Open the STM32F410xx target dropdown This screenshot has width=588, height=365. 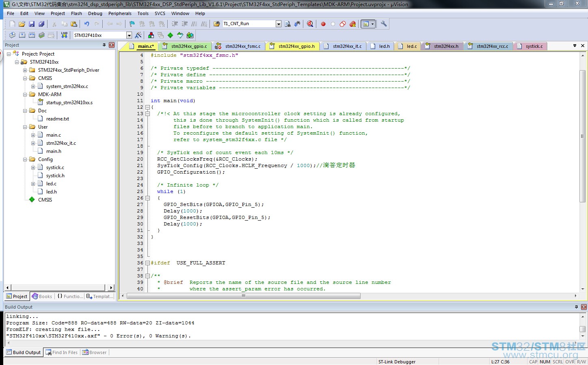tap(129, 35)
